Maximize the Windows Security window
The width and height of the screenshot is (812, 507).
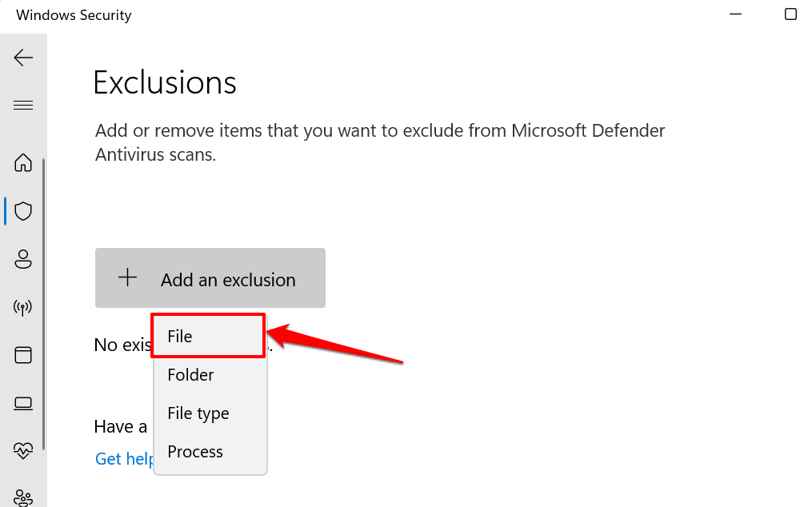pos(790,14)
